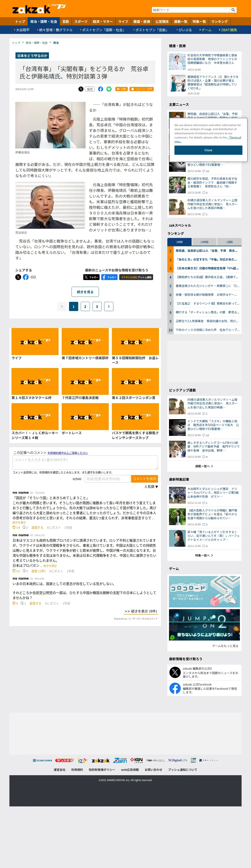Screen dimensions: 251x868
Task: Open rank 10 article 千秋のインスタ投稿
Action: tap(207, 330)
